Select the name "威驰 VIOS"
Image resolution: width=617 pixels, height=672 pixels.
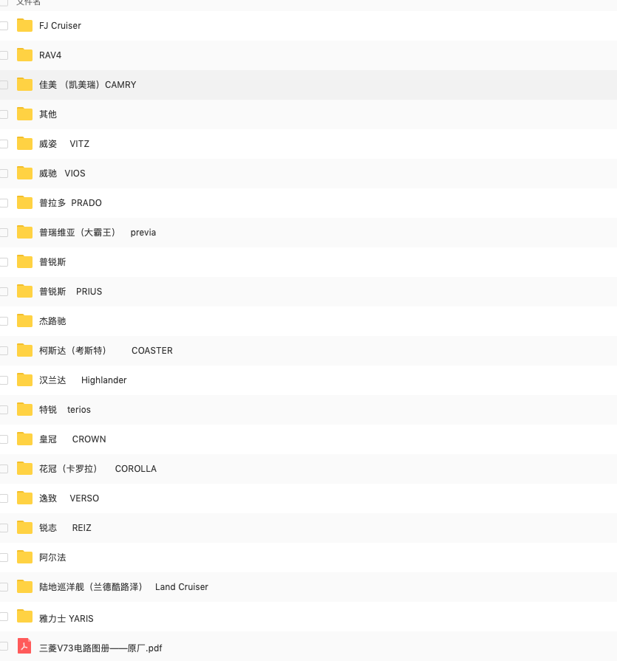point(62,174)
